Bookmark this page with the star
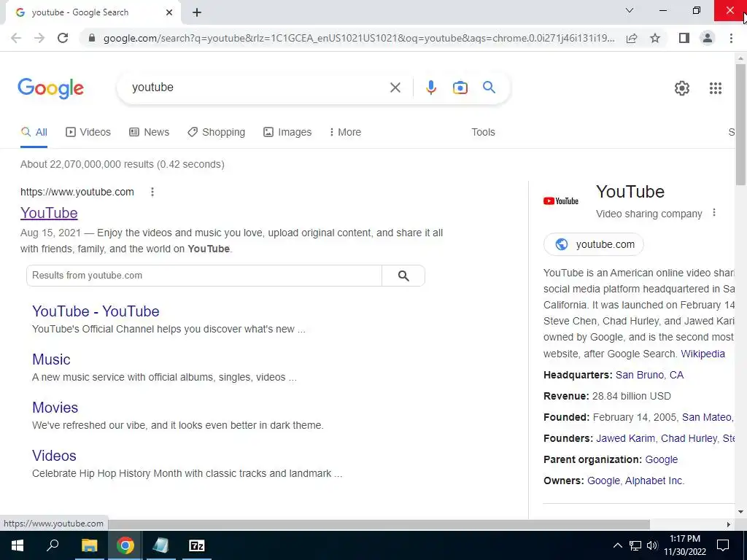The width and height of the screenshot is (747, 560). pos(655,38)
